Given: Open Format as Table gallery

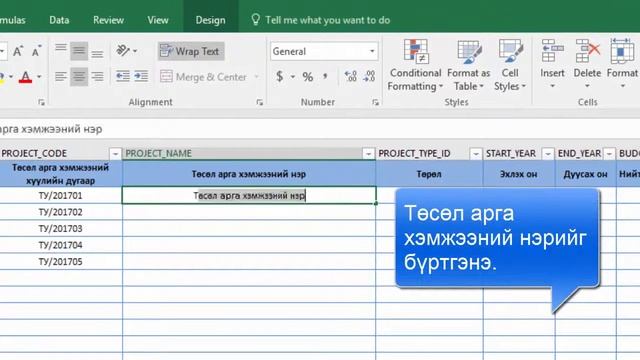Looking at the screenshot, I should 469,65.
